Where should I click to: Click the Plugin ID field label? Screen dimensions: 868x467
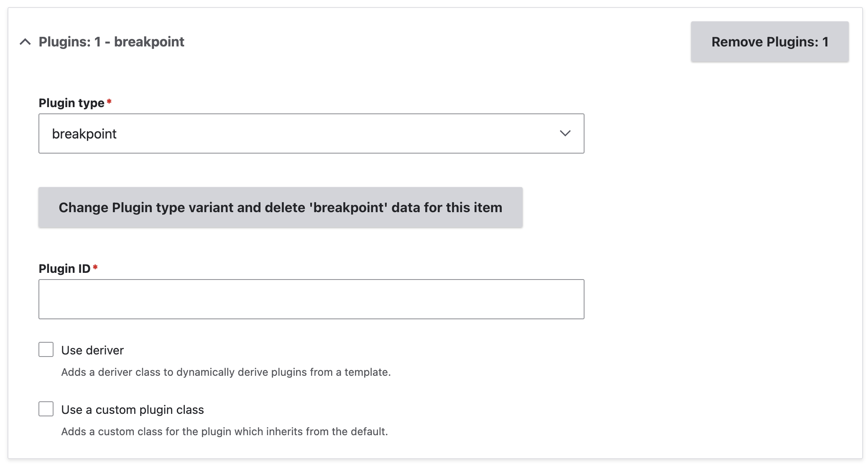[x=64, y=269]
